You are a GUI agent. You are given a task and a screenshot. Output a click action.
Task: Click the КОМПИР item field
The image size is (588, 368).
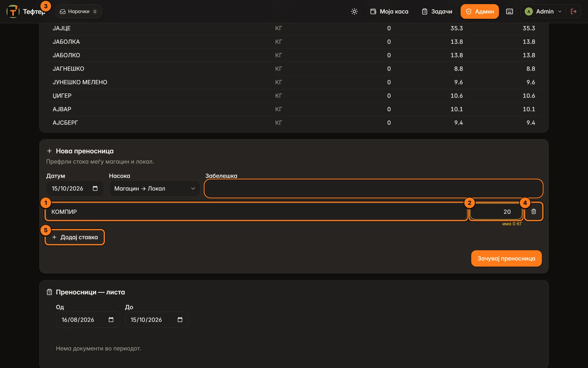256,212
